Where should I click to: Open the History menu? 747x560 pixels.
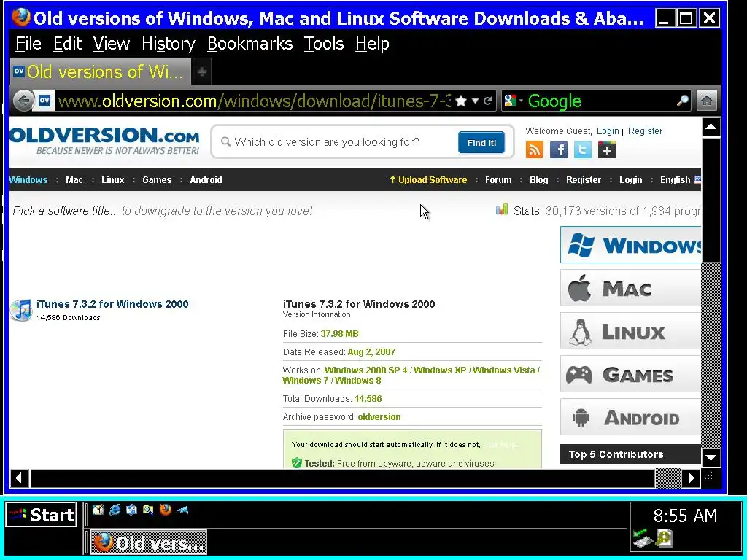[169, 44]
